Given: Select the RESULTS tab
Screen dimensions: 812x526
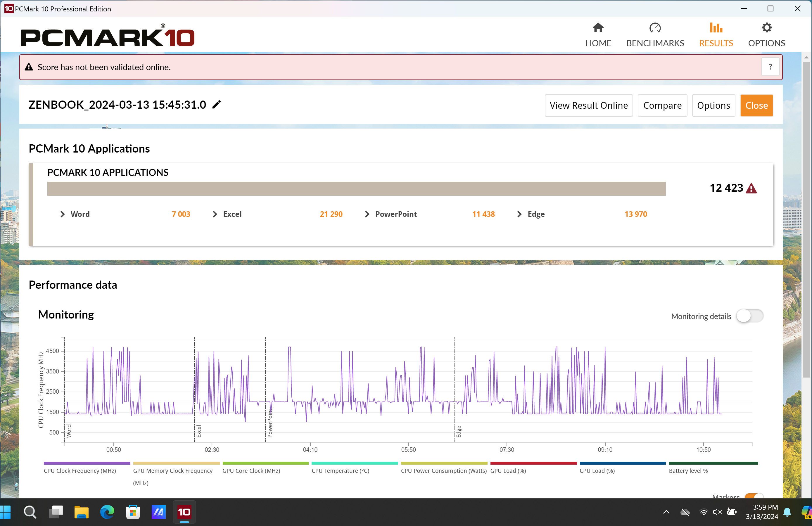Looking at the screenshot, I should 716,35.
